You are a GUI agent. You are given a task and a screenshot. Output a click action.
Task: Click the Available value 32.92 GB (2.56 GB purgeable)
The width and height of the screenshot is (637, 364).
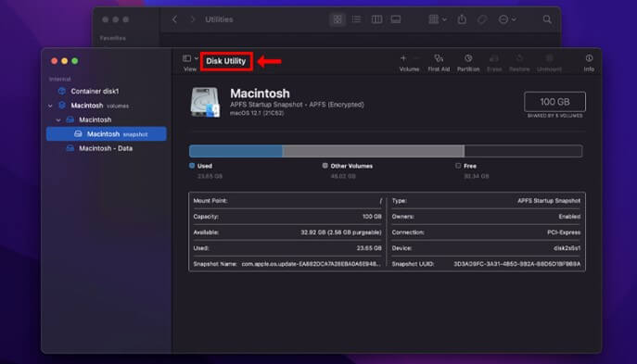point(341,232)
